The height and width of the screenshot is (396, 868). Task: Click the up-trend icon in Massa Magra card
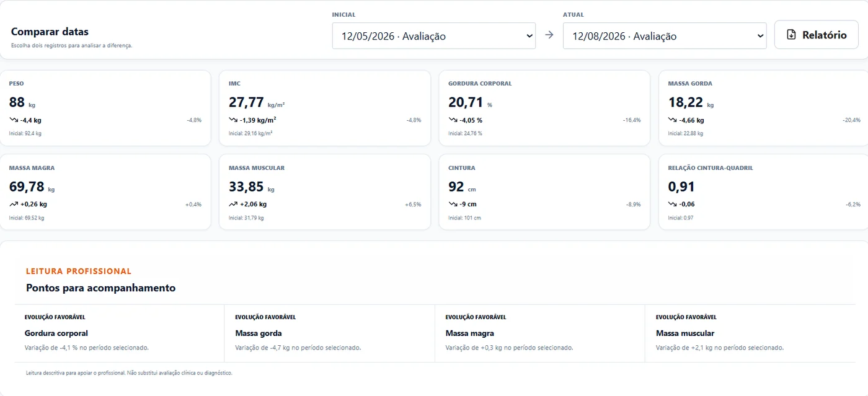click(x=14, y=204)
